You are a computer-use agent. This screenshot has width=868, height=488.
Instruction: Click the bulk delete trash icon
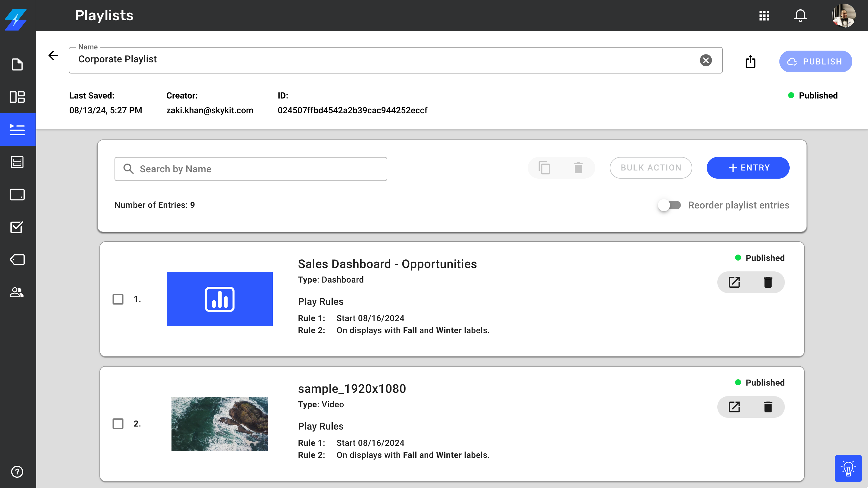578,168
